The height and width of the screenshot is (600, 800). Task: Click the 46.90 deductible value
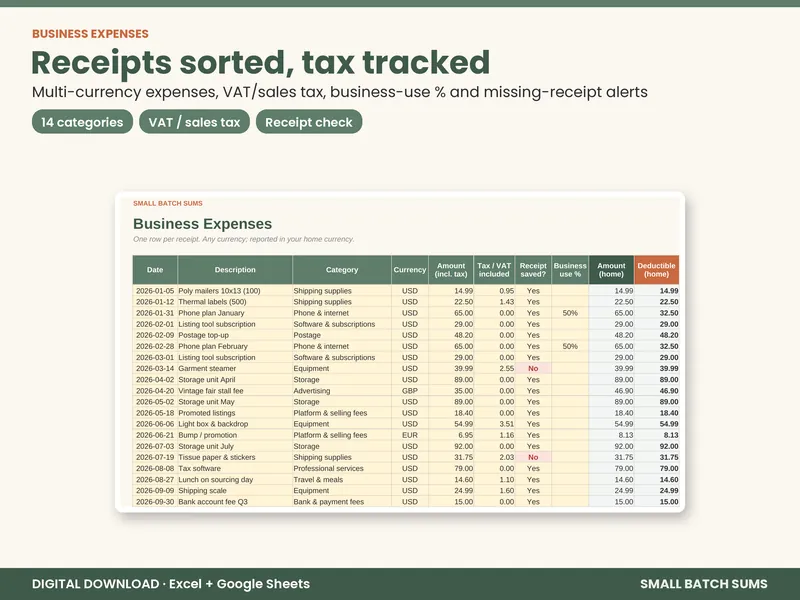click(x=657, y=391)
